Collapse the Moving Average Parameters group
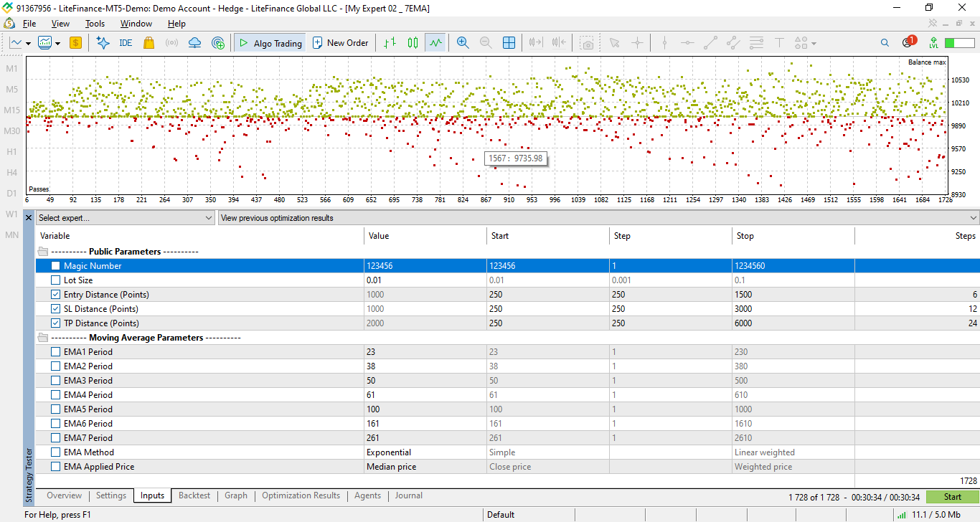Viewport: 980px width, 522px height. click(43, 338)
